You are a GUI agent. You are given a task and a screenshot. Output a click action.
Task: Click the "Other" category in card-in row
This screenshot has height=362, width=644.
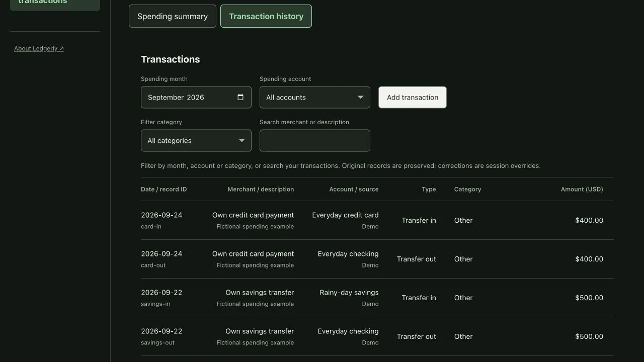tap(463, 220)
